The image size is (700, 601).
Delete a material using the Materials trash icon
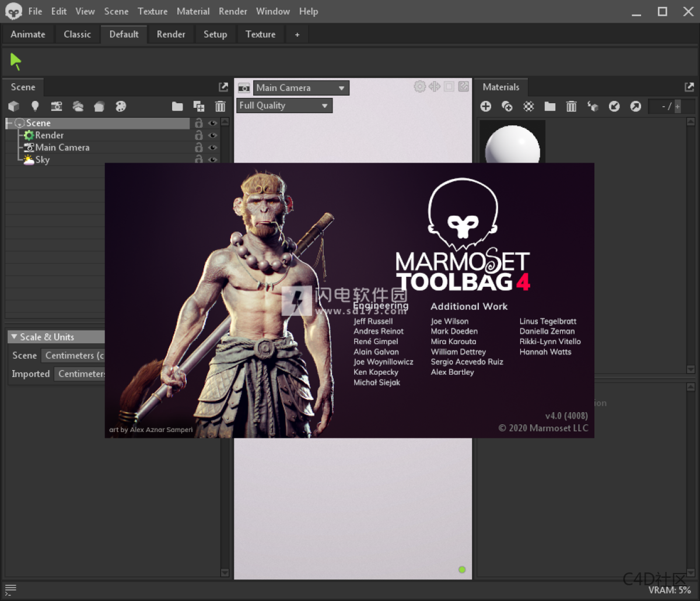[571, 106]
